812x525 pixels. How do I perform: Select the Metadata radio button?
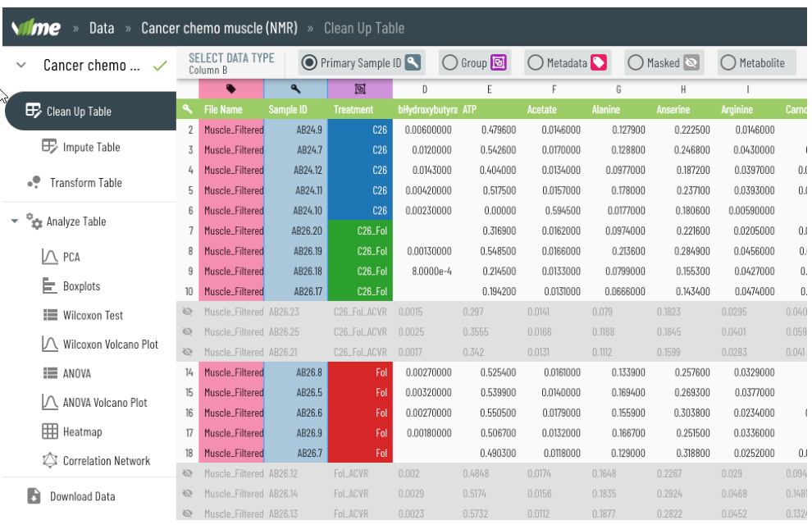pos(536,63)
